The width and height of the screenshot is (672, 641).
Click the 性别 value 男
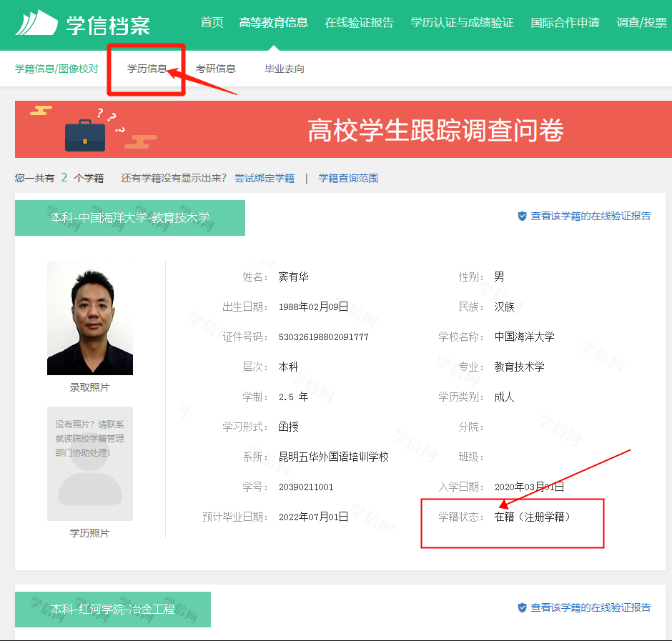tap(499, 277)
